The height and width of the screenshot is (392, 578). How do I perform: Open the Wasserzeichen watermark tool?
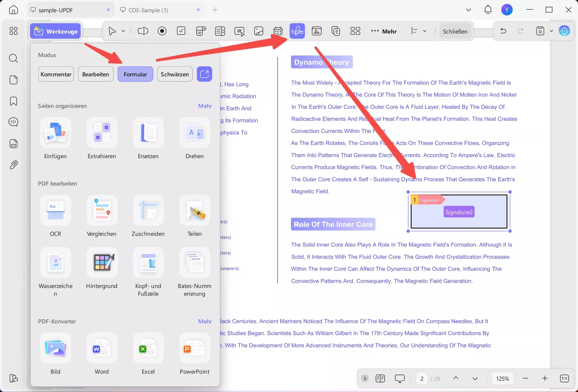[55, 272]
